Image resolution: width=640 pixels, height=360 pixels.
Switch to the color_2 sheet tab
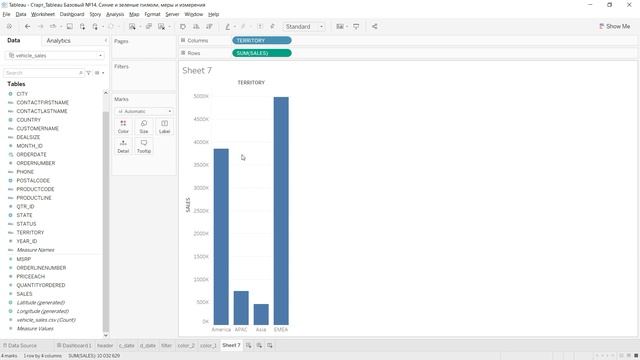186,345
